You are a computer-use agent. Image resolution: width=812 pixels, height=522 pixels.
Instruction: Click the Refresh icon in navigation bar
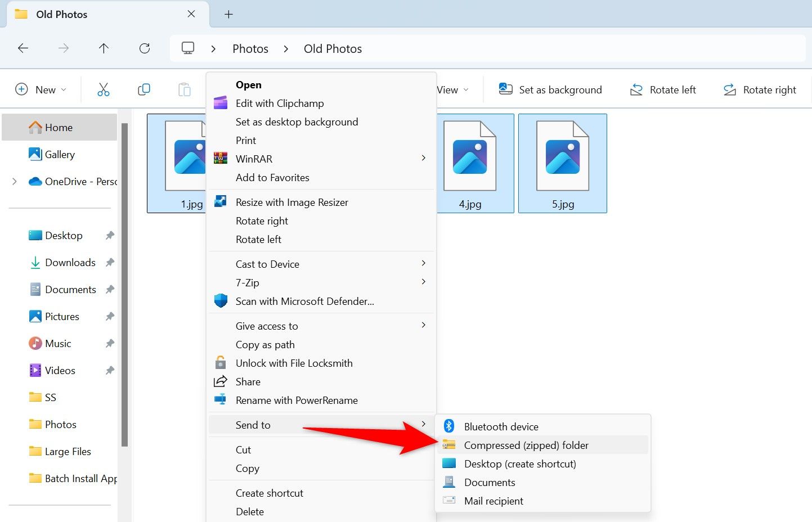tap(145, 48)
